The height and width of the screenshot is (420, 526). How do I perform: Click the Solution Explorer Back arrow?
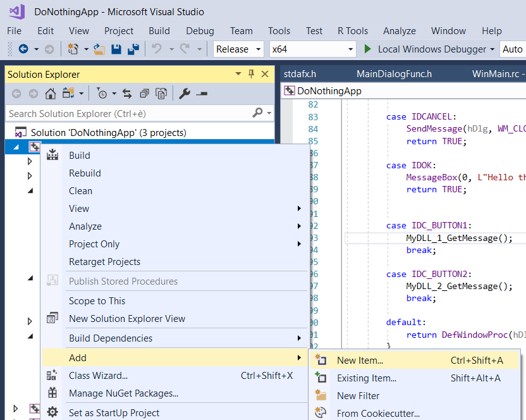click(x=16, y=94)
